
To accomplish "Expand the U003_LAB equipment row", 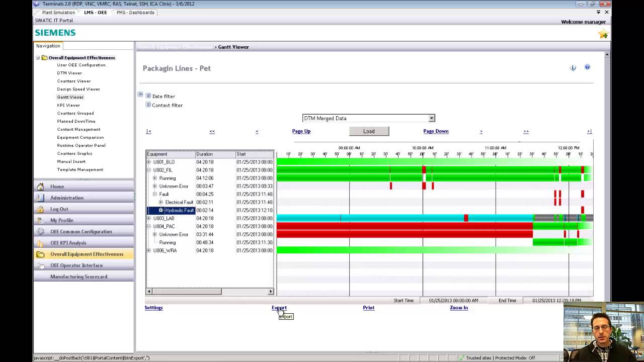I will (x=149, y=218).
